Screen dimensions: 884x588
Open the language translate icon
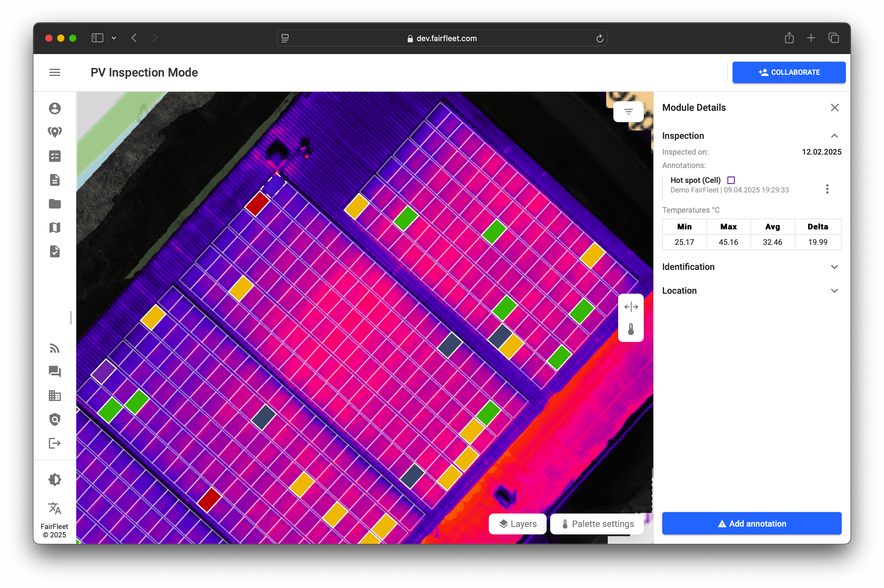[x=55, y=508]
